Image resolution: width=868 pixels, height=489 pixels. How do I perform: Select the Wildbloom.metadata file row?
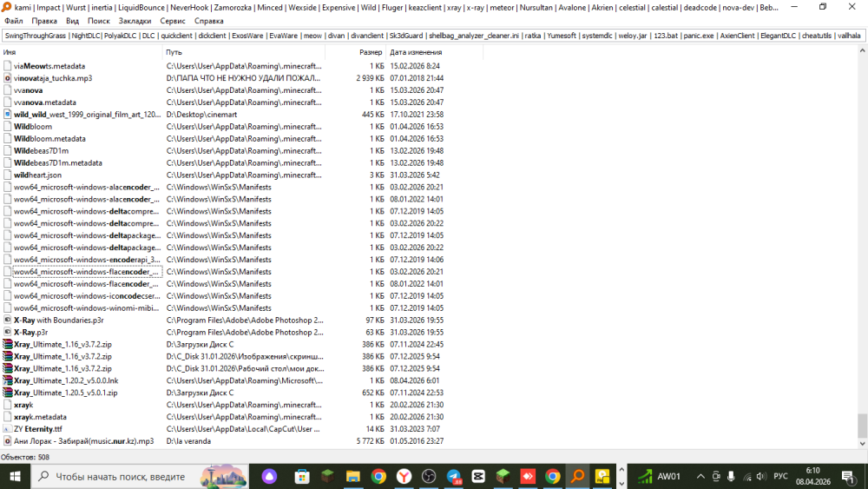49,138
